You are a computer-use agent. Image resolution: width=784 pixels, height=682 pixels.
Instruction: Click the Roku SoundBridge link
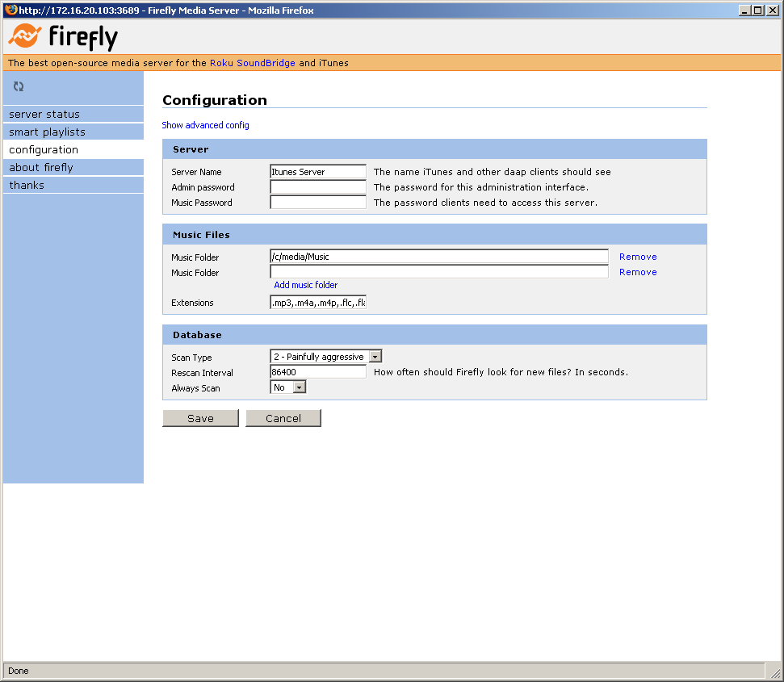[252, 63]
